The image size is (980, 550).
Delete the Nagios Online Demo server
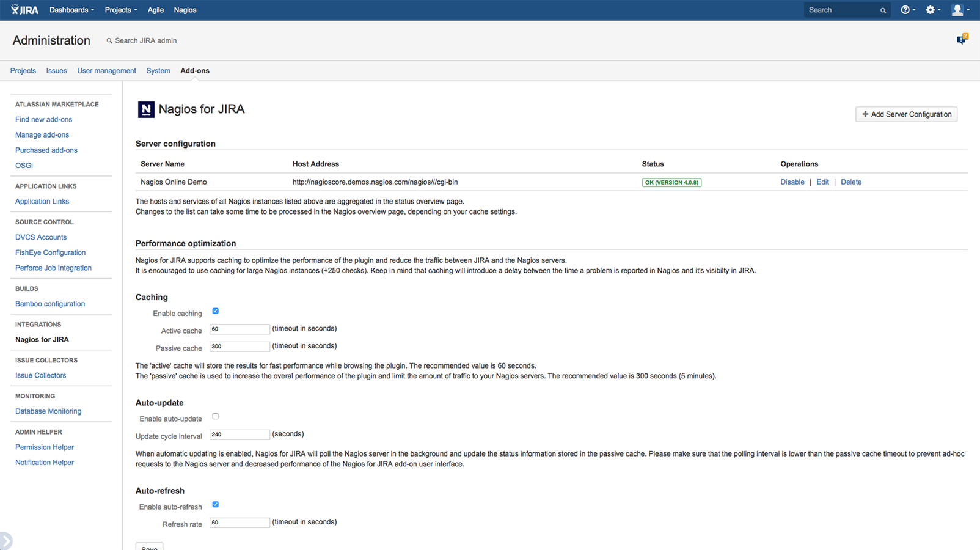pyautogui.click(x=851, y=182)
